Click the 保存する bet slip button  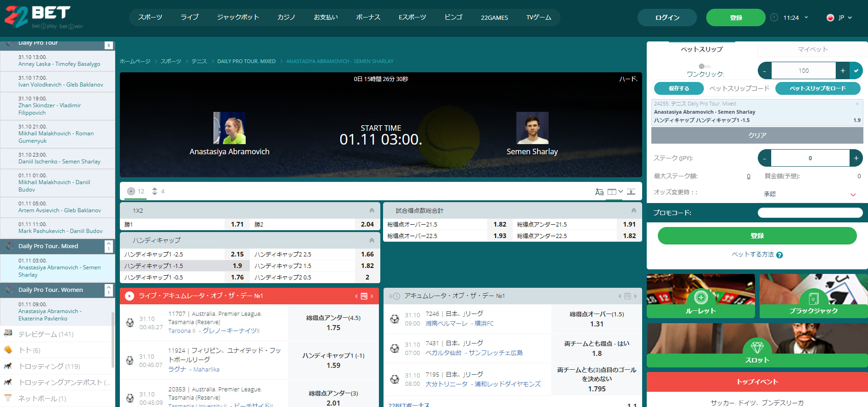(679, 88)
